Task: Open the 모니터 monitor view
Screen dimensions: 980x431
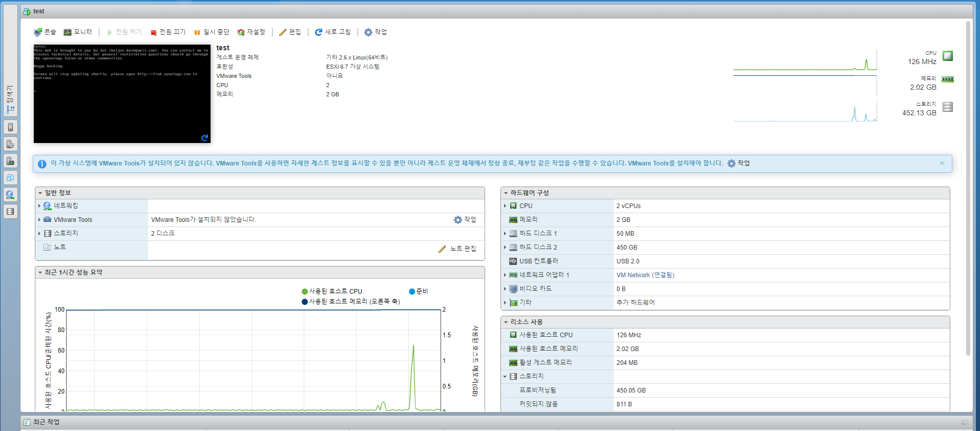Action: [x=78, y=32]
